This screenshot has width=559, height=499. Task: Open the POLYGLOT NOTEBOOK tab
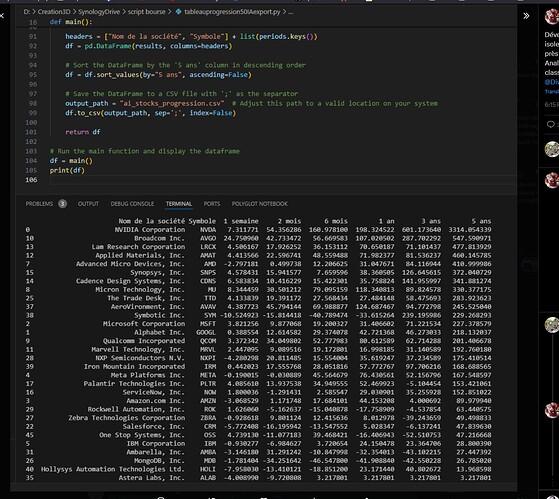[260, 204]
